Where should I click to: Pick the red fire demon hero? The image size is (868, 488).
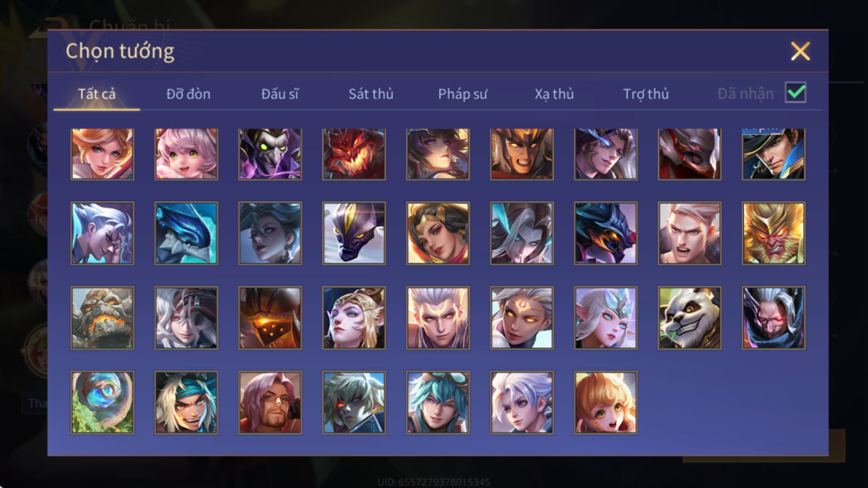pyautogui.click(x=354, y=154)
